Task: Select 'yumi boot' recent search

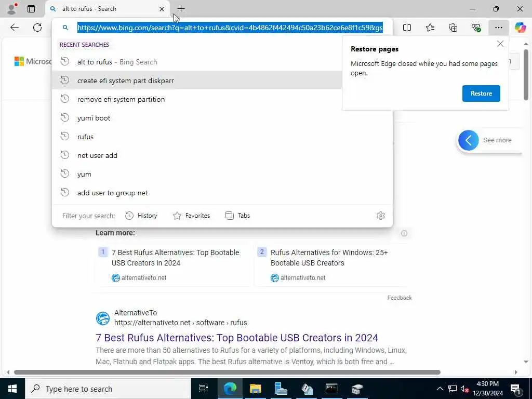Action: pos(222,118)
